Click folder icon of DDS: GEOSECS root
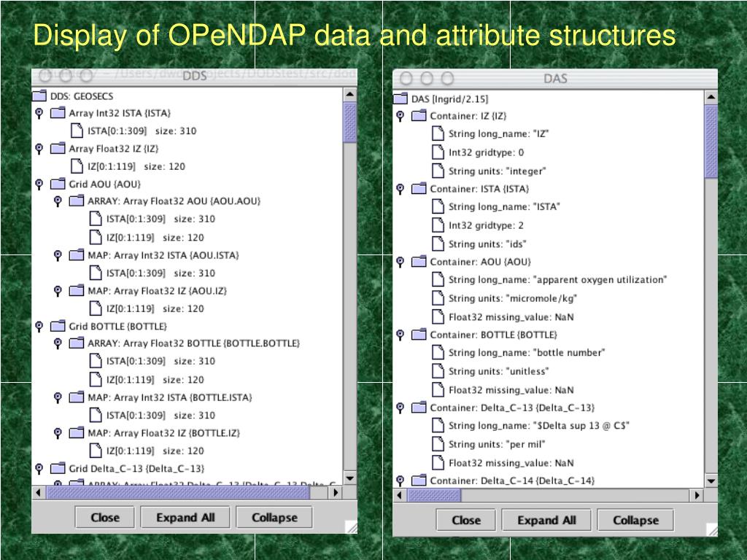This screenshot has height=560, width=747. 39,96
